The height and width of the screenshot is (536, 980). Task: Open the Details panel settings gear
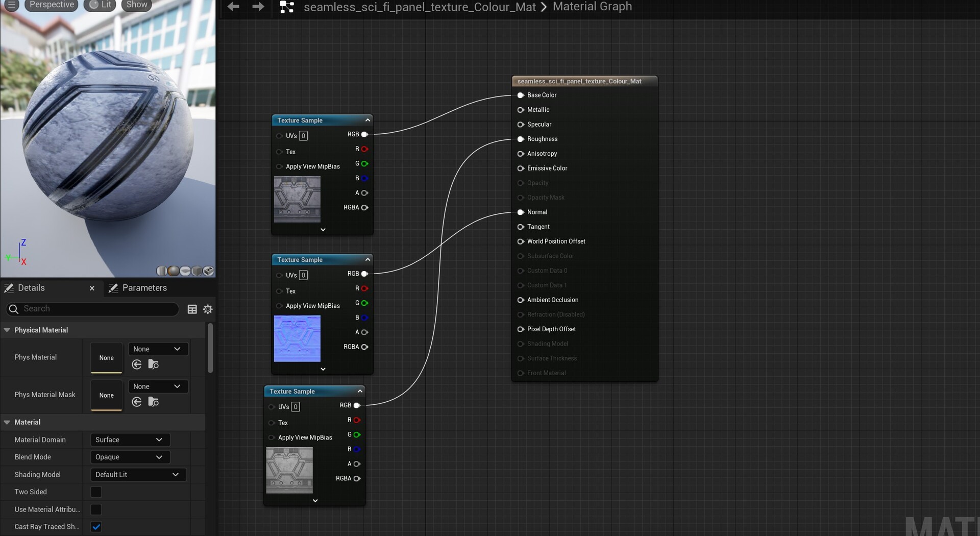(x=208, y=309)
